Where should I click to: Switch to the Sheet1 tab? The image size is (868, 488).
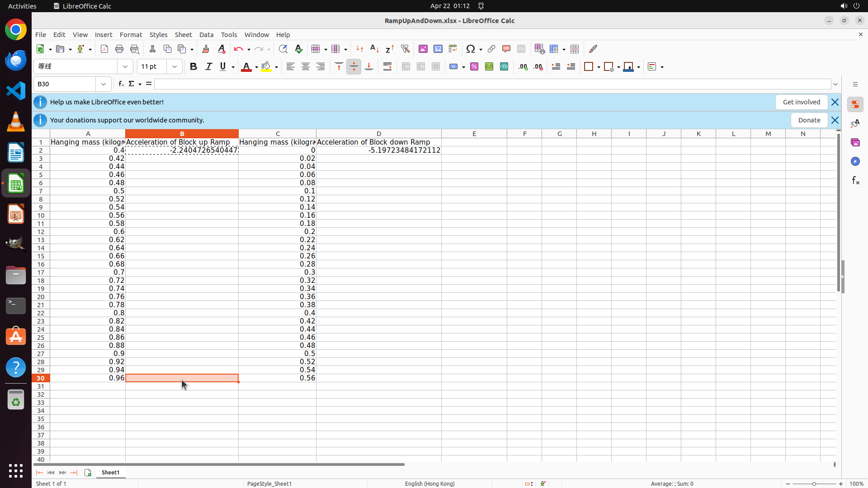click(110, 472)
